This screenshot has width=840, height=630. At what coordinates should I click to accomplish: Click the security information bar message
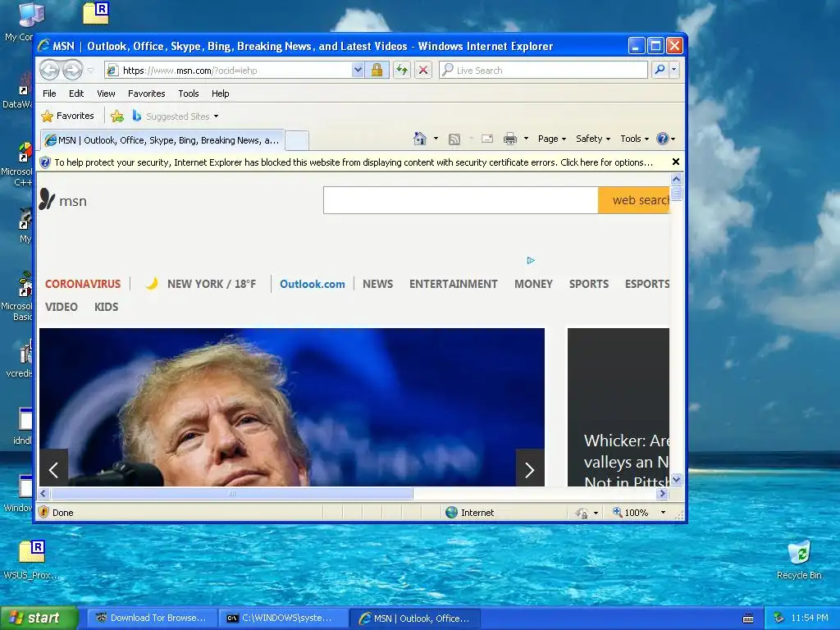pyautogui.click(x=353, y=162)
